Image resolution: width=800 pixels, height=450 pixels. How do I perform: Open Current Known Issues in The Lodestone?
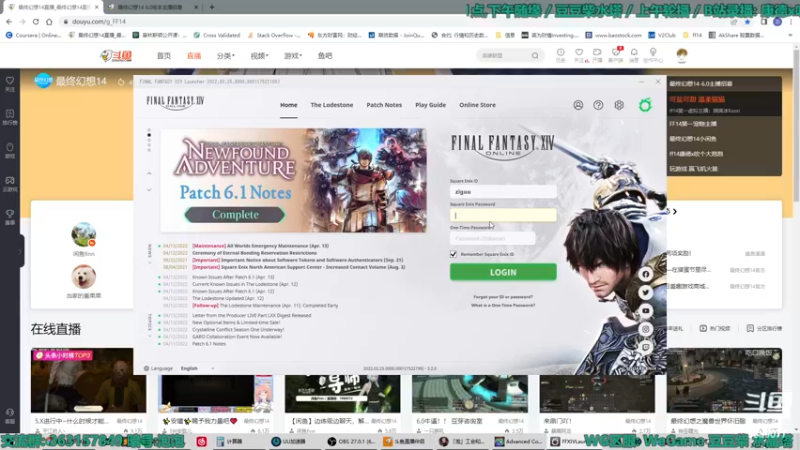[x=245, y=284]
